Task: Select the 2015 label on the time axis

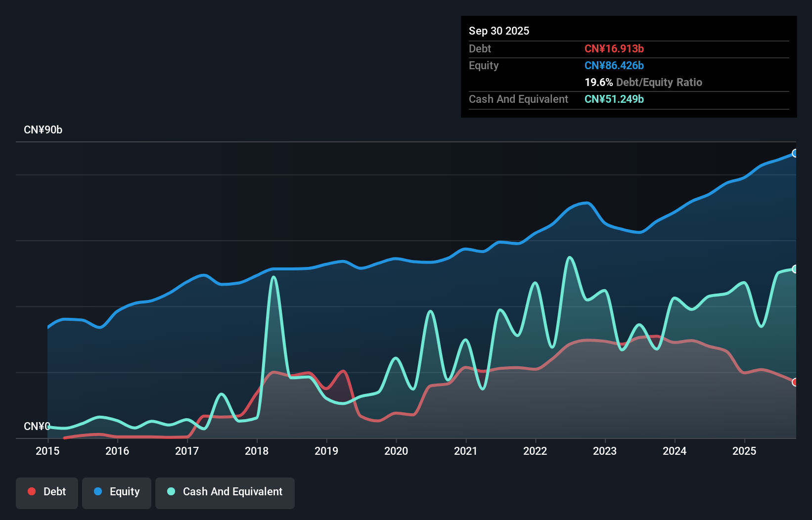Action: [47, 451]
